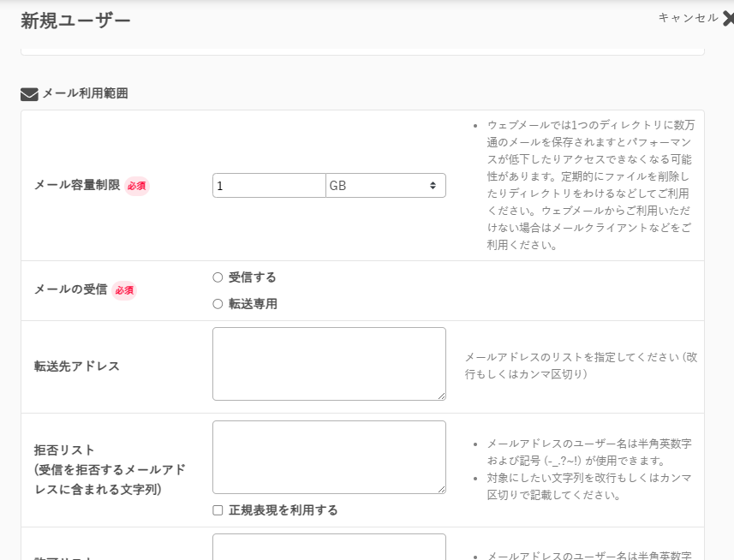Click the 新規ユーザー heading

(75, 21)
